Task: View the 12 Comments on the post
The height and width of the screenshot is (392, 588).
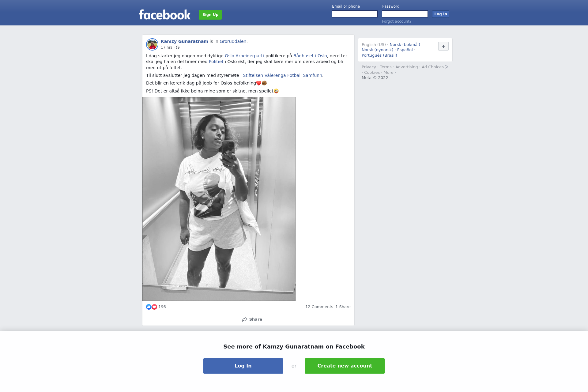Action: [x=319, y=307]
